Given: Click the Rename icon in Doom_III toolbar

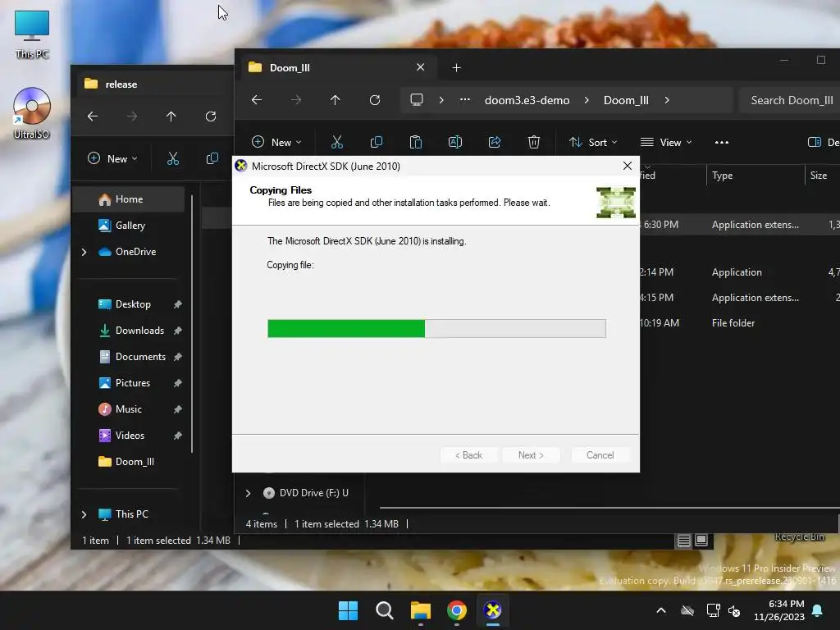Looking at the screenshot, I should point(454,142).
